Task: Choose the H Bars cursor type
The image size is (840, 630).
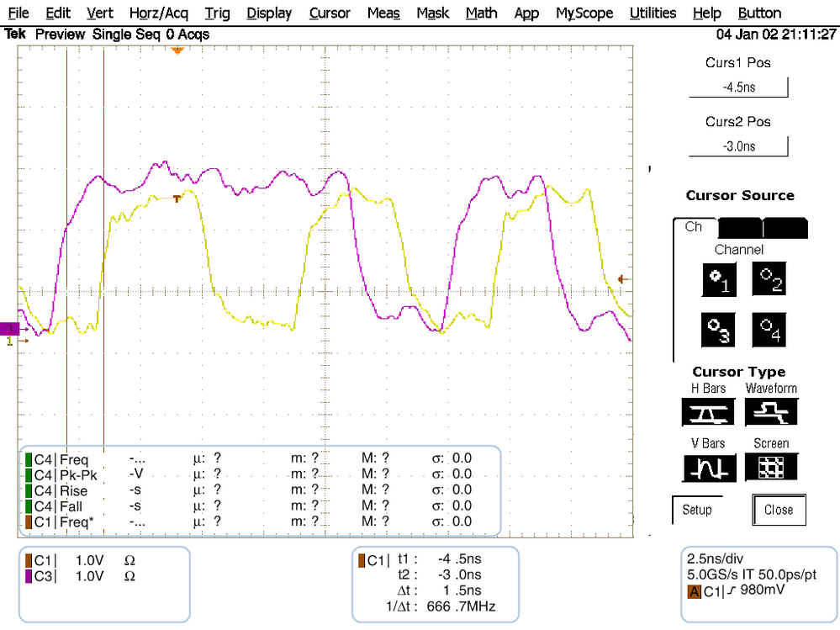Action: [708, 412]
